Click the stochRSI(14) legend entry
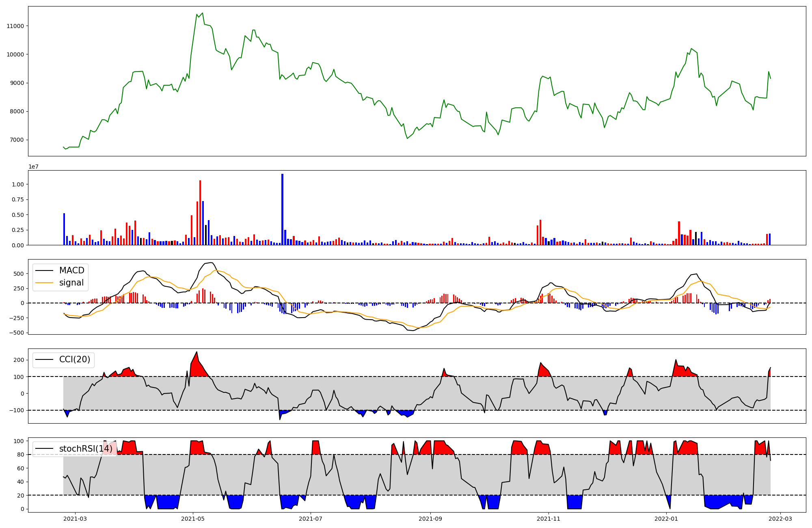The image size is (812, 528). coord(85,449)
